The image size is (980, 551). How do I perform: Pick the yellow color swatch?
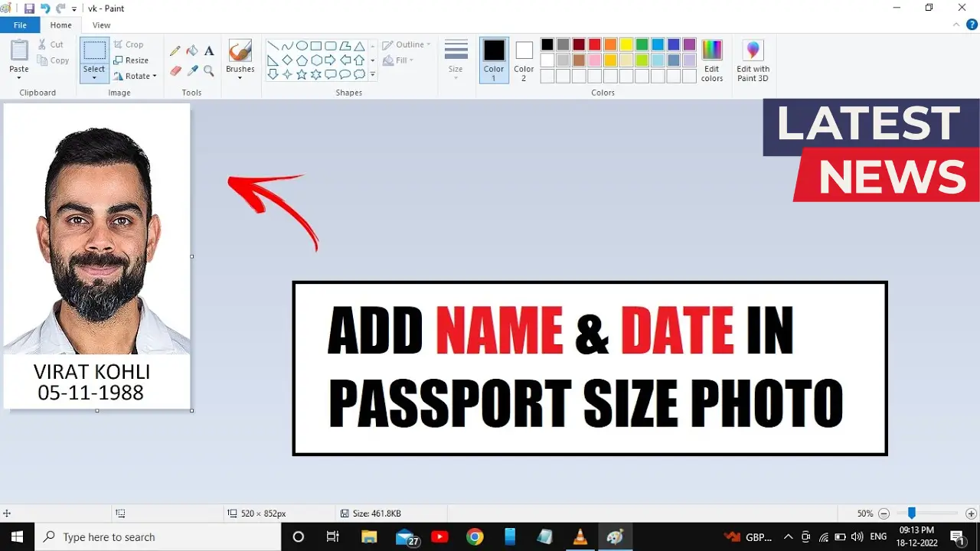(626, 44)
